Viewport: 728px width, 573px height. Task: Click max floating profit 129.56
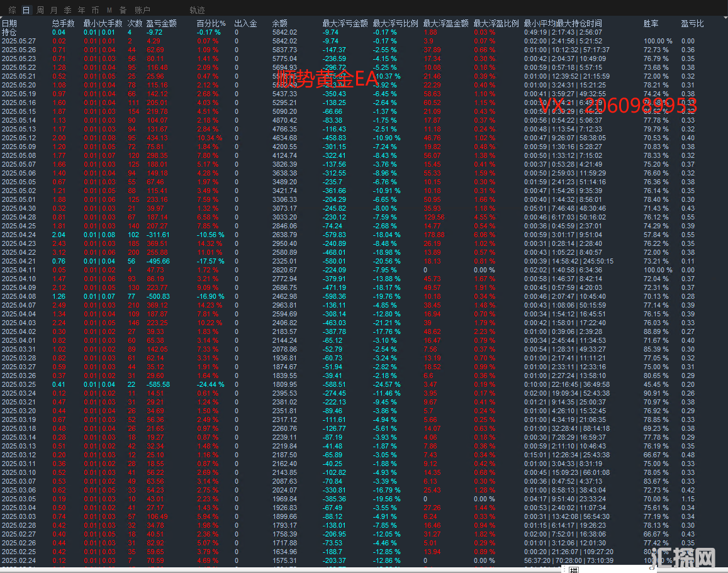[434, 217]
